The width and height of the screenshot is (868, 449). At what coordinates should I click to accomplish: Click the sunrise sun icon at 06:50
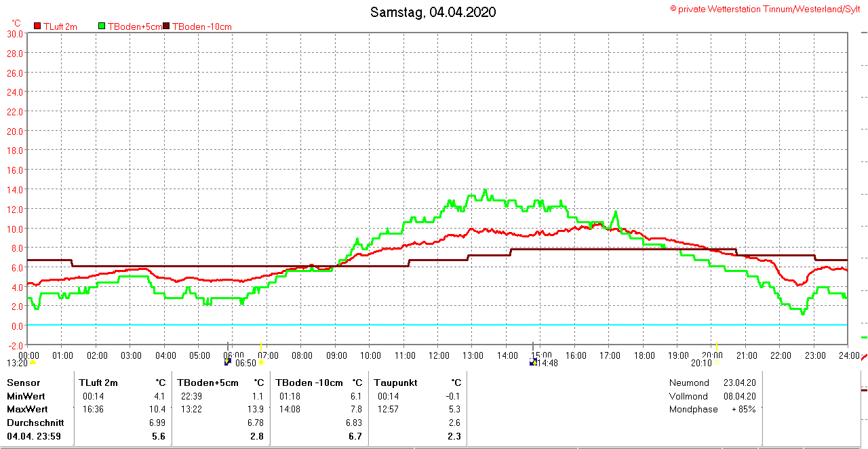point(260,363)
